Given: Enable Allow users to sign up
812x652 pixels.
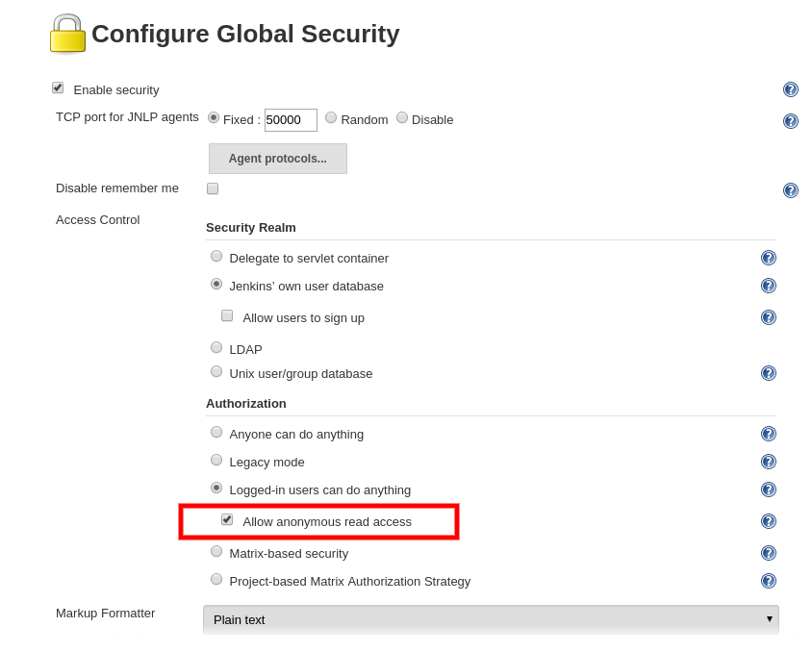Looking at the screenshot, I should click(227, 314).
